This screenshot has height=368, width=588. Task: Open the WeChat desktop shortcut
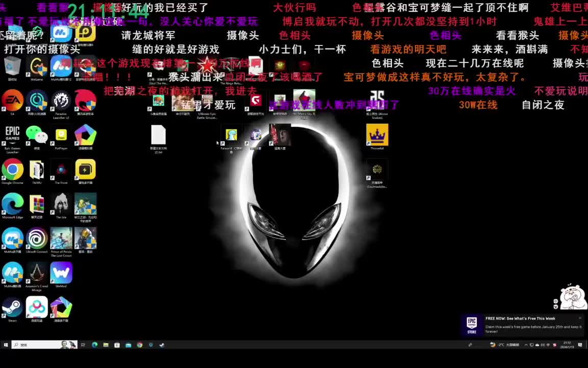click(x=37, y=137)
